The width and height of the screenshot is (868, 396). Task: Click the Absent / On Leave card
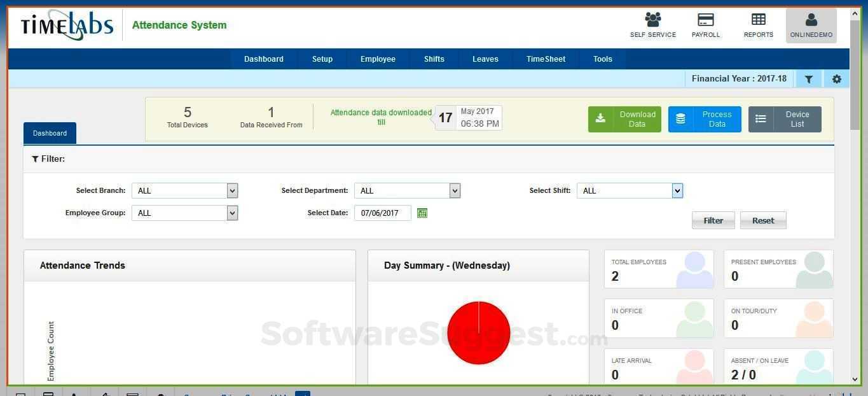coord(778,367)
